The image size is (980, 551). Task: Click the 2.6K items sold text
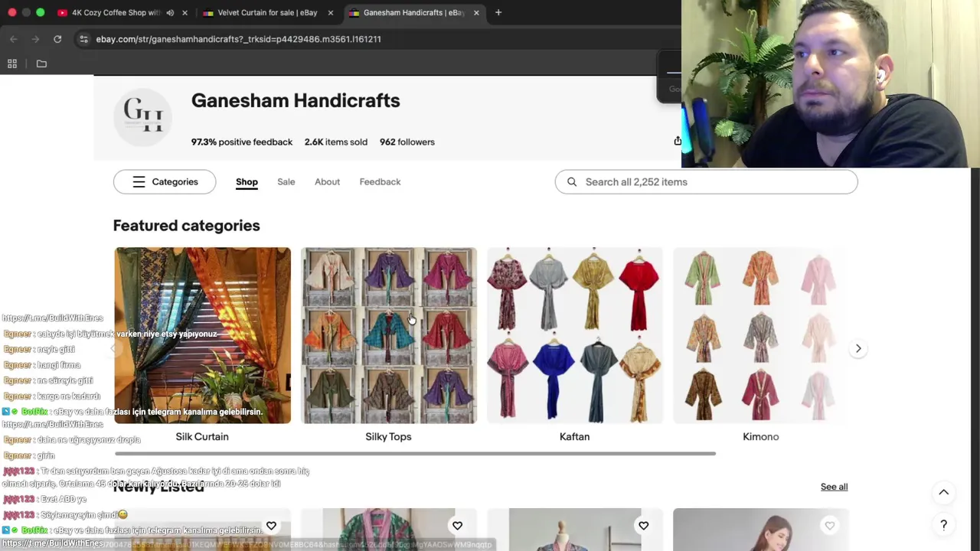coord(335,142)
